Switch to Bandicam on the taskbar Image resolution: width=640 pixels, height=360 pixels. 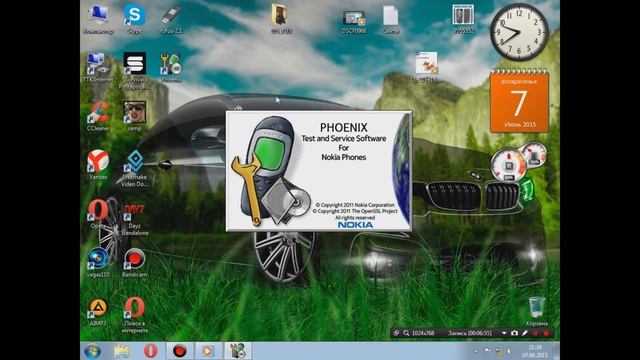click(180, 351)
